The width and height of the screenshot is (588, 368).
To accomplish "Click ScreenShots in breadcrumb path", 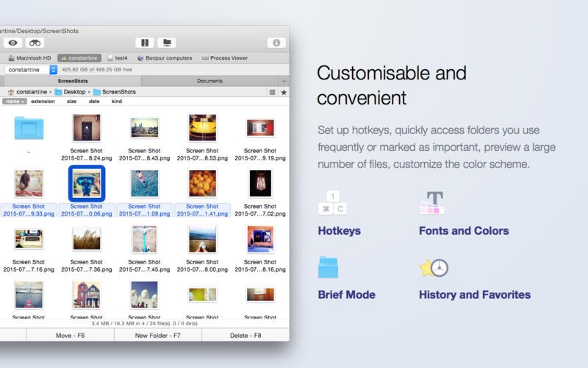I will coord(115,91).
